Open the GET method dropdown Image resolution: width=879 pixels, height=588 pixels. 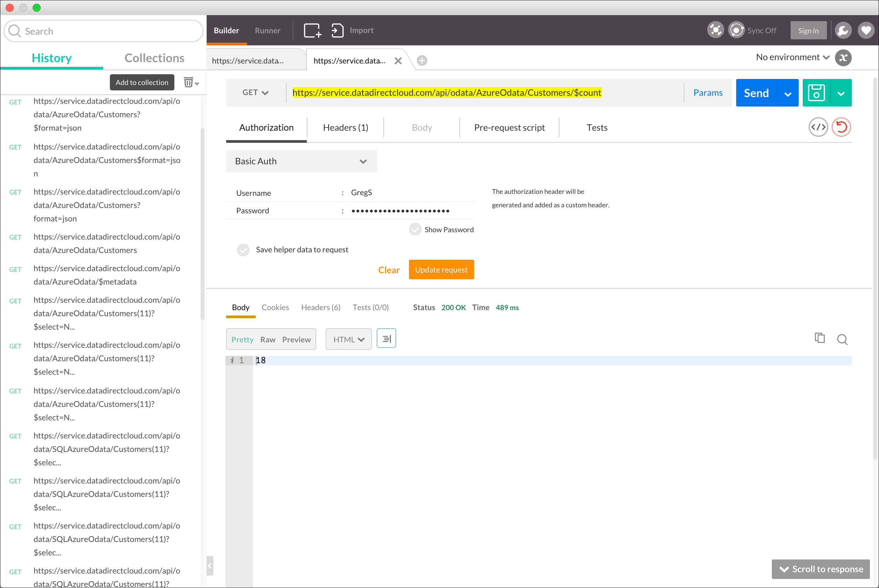click(x=255, y=93)
